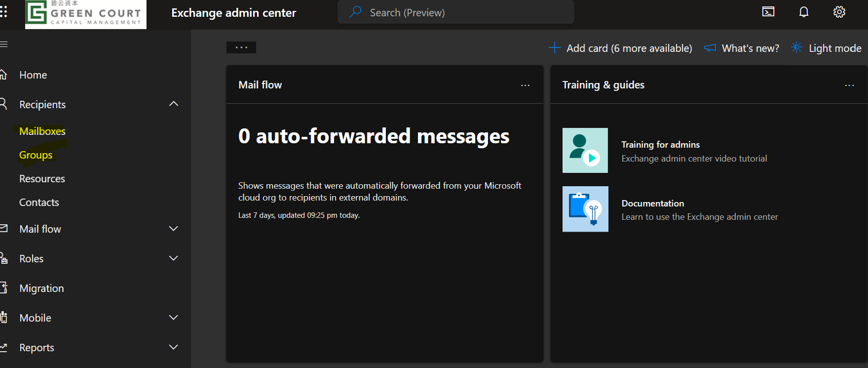Open Resources under Recipients
868x368 pixels.
click(42, 179)
